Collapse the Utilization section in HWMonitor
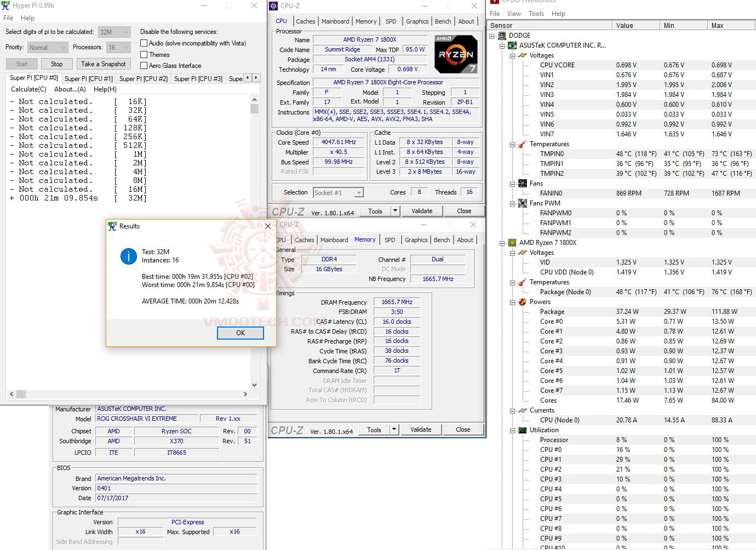Image resolution: width=756 pixels, height=550 pixels. click(512, 430)
